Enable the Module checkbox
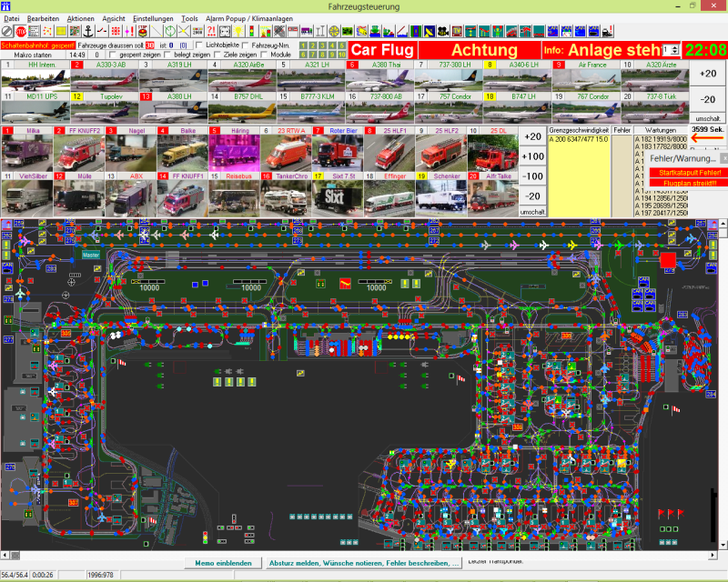This screenshot has height=582, width=728. [x=264, y=55]
